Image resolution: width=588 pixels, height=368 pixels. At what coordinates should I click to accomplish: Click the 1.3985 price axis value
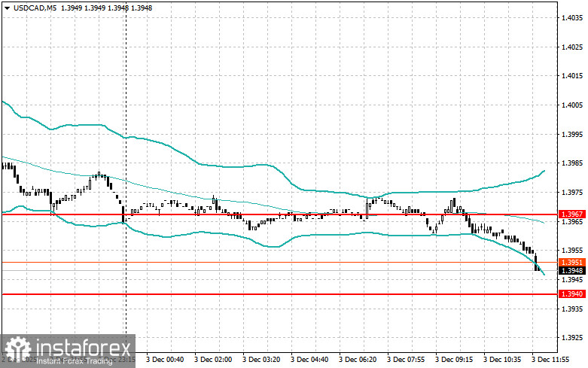(572, 163)
